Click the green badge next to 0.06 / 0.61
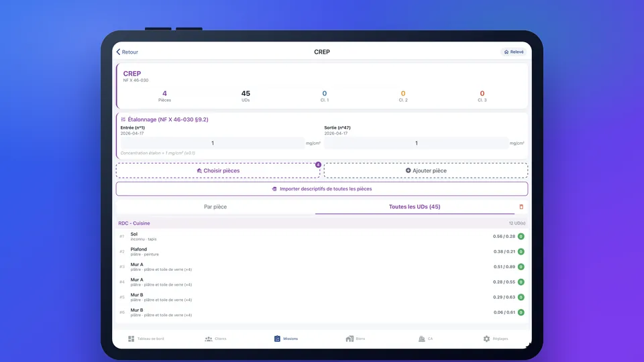The height and width of the screenshot is (362, 644). coord(521,312)
